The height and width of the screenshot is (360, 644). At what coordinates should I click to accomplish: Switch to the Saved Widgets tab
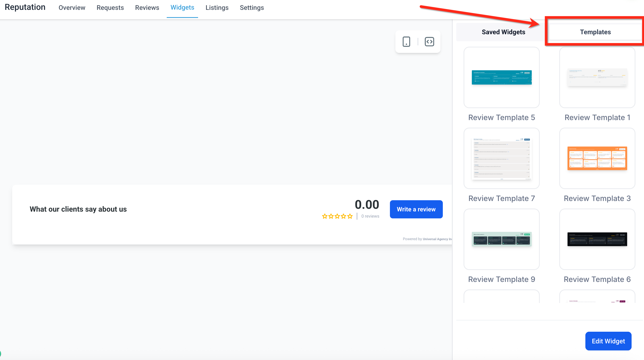click(x=503, y=32)
